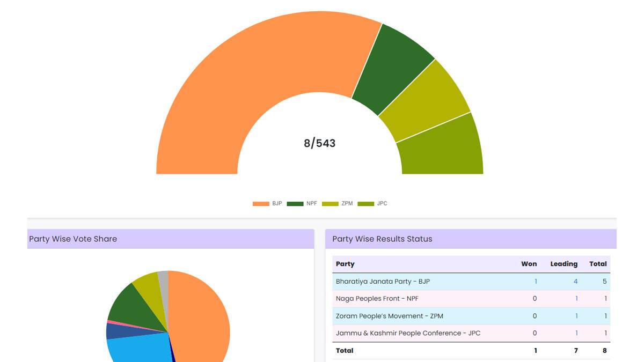This screenshot has width=644, height=362.
Task: Toggle the NPF legend item
Action: pyautogui.click(x=302, y=204)
